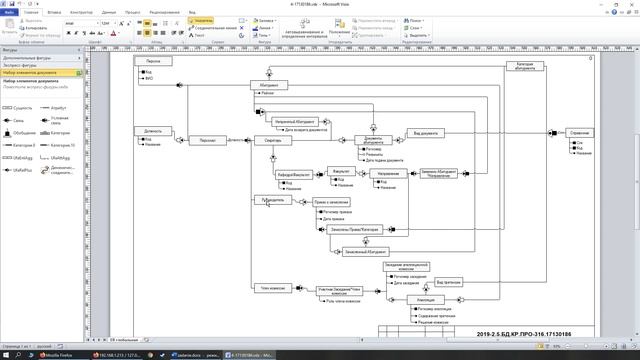Screen dimensions: 640x360
Task: Click the Visio help question-mark icon
Action: pyautogui.click(x=614, y=12)
